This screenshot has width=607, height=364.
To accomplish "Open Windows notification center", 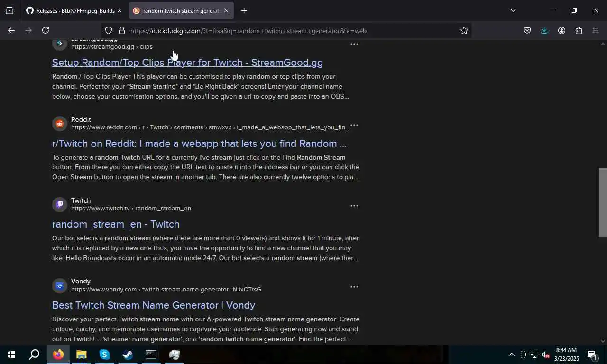I will pyautogui.click(x=592, y=355).
